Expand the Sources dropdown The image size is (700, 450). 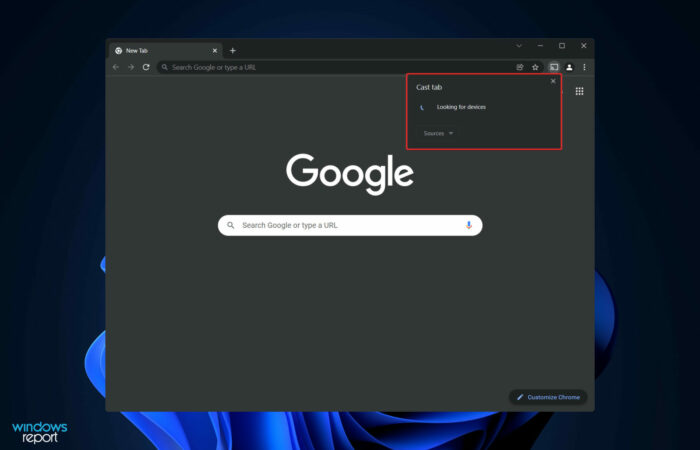(x=438, y=133)
